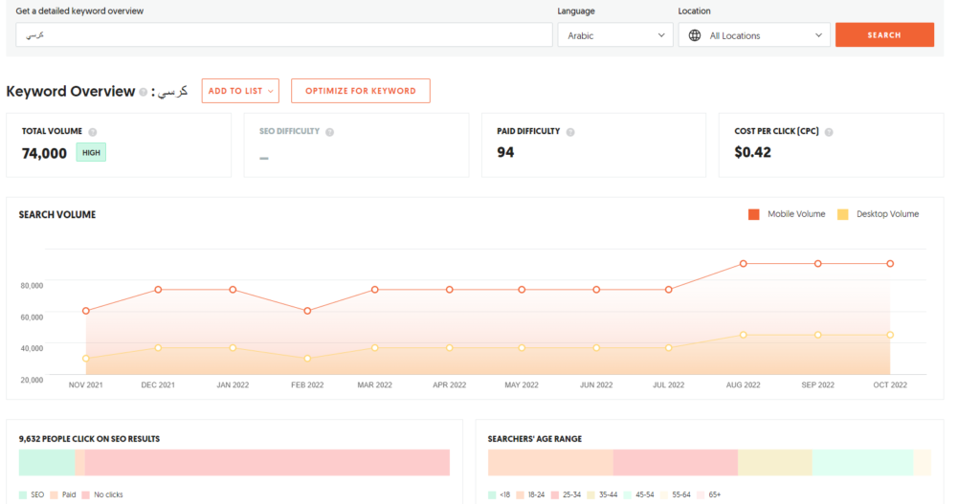The image size is (980, 504).
Task: Toggle Desktop Volume legend in chart
Action: click(878, 214)
